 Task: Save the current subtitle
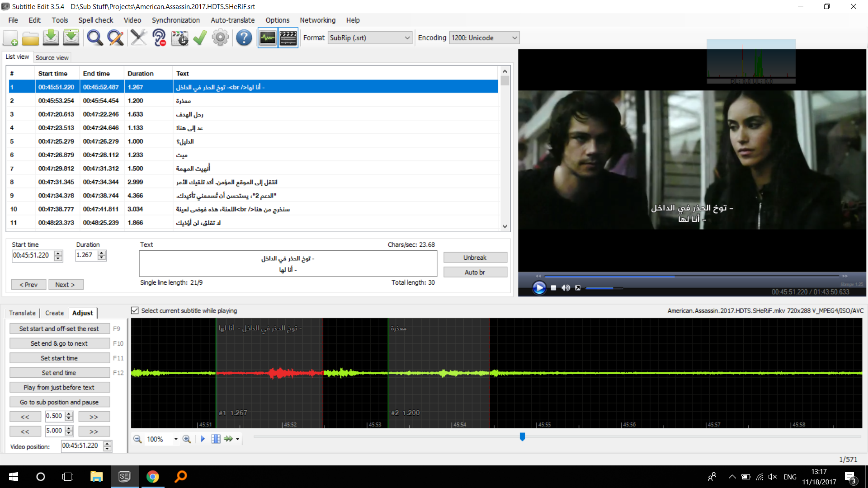(x=51, y=38)
